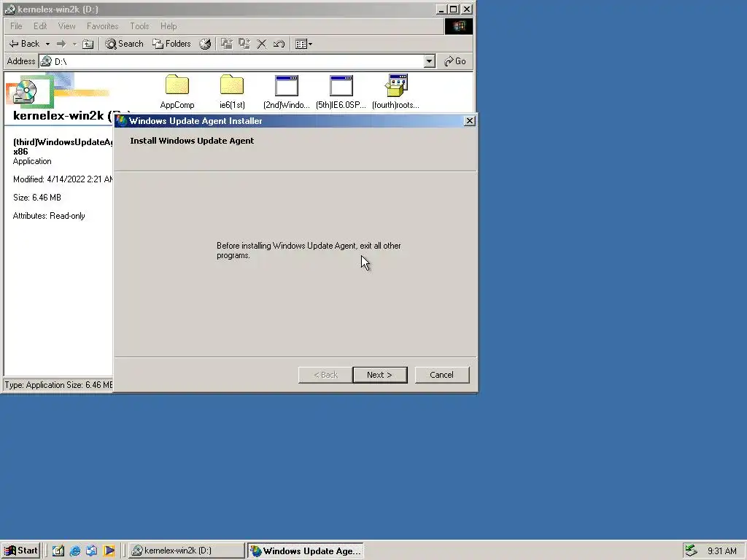The image size is (747, 560).
Task: Open the Search pane in Explorer
Action: pos(124,44)
